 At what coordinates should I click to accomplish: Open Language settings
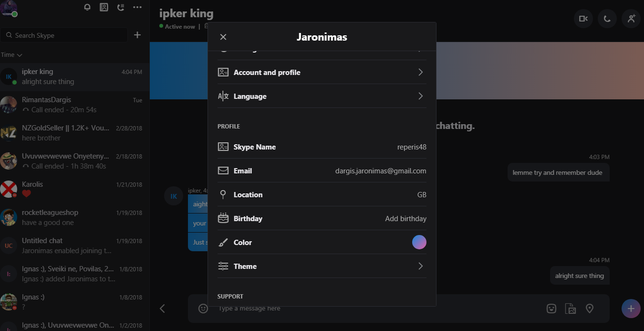click(322, 96)
